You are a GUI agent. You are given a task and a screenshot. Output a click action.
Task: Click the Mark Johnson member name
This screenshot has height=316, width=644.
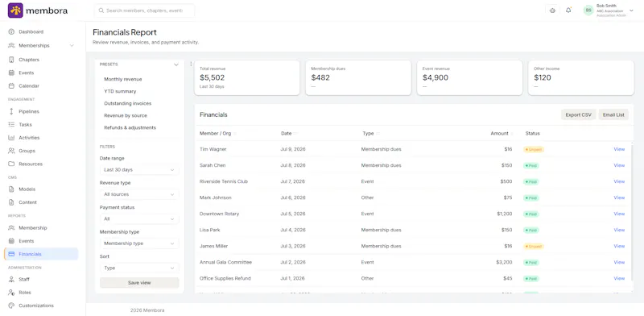coord(215,197)
